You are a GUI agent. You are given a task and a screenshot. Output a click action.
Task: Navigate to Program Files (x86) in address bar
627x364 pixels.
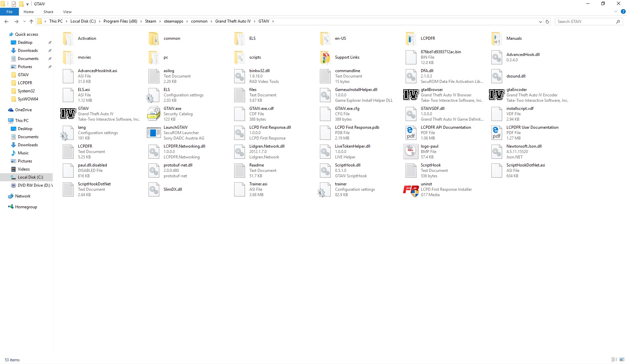pos(120,21)
